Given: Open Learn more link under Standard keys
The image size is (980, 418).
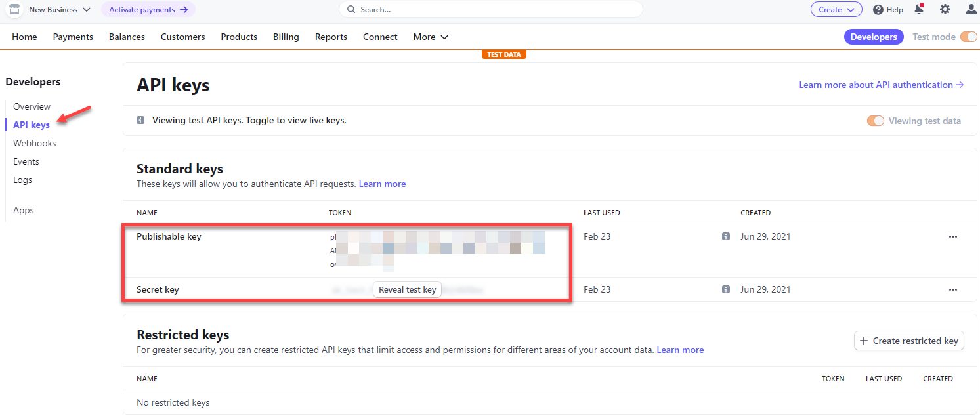Looking at the screenshot, I should [382, 184].
